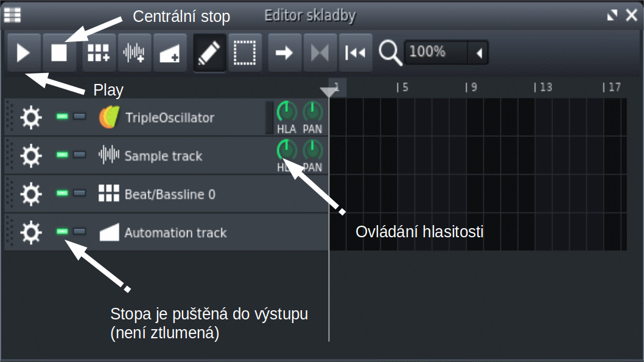Add a new sample track

[x=134, y=53]
